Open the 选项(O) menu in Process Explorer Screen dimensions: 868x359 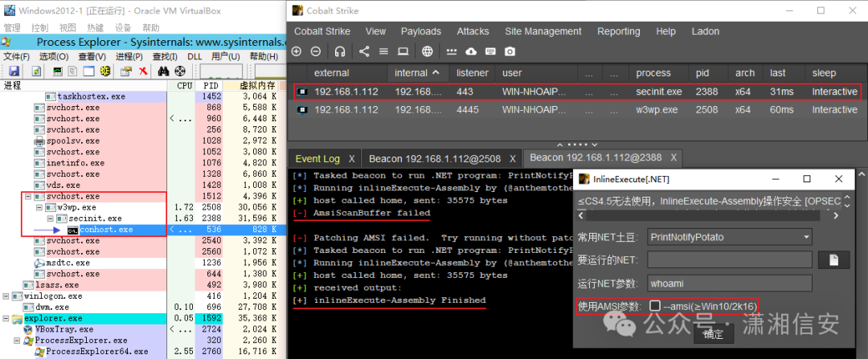(54, 56)
